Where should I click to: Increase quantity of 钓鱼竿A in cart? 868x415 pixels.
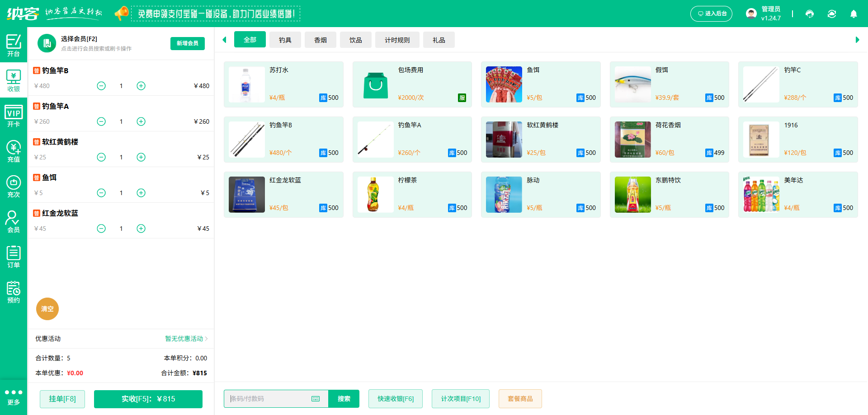coord(141,121)
